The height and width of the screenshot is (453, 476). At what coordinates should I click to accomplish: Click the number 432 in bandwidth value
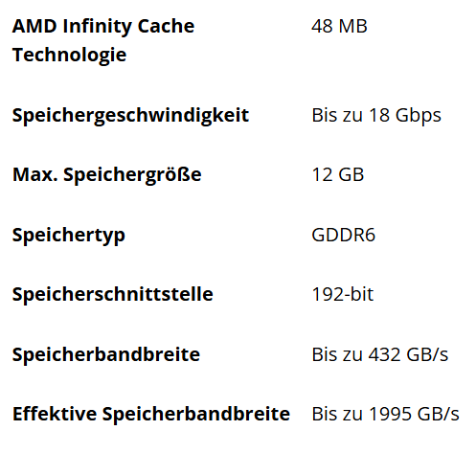coord(385,354)
